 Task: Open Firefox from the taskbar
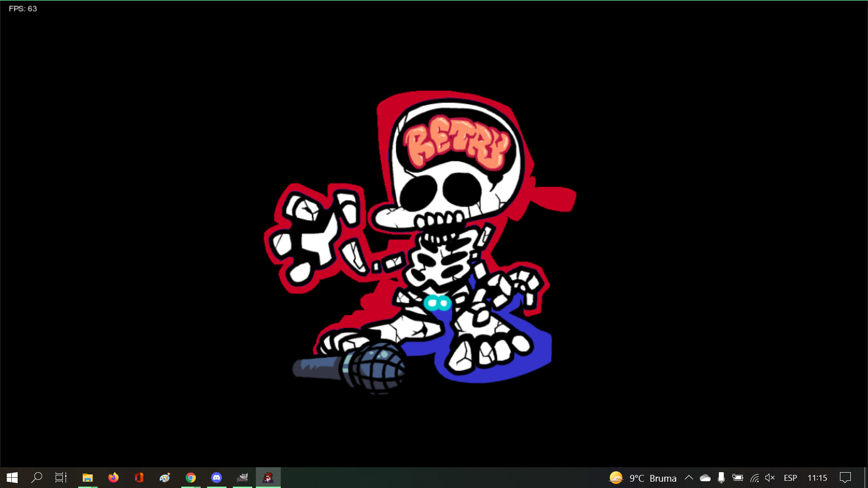tap(113, 477)
